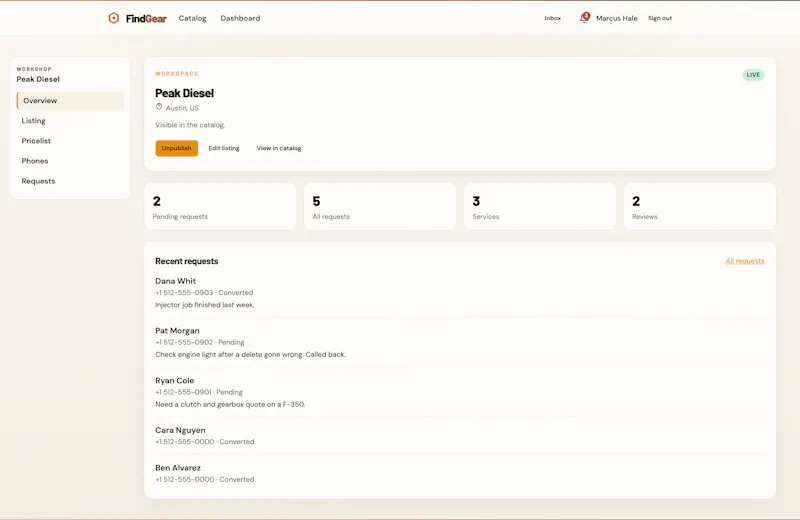
Task: Click 'Need a clutch and gearbox quote' note
Action: point(230,404)
